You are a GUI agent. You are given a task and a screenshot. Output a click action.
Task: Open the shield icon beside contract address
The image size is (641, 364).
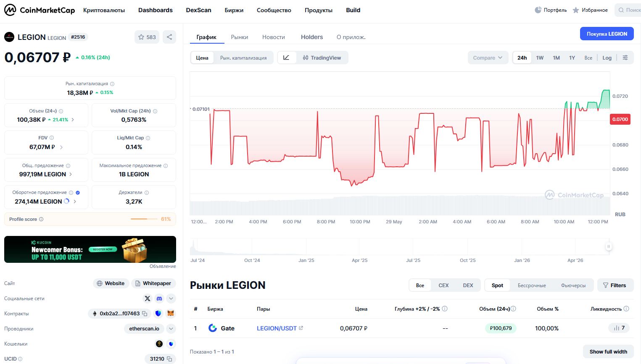point(158,314)
